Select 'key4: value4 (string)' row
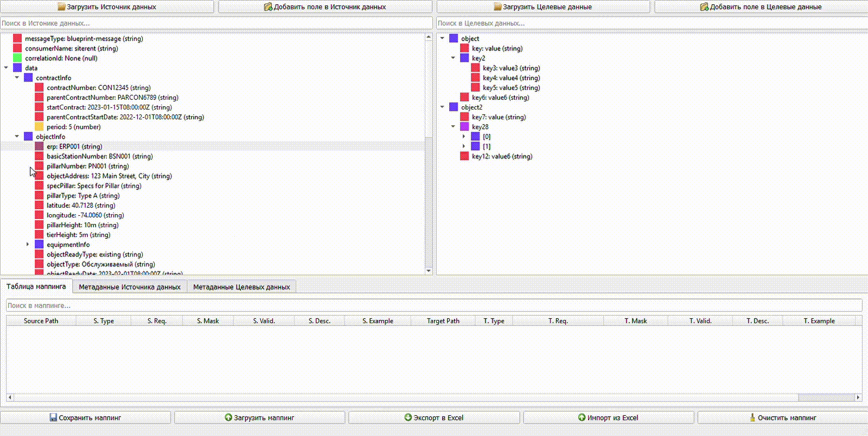The image size is (868, 436). [x=511, y=78]
